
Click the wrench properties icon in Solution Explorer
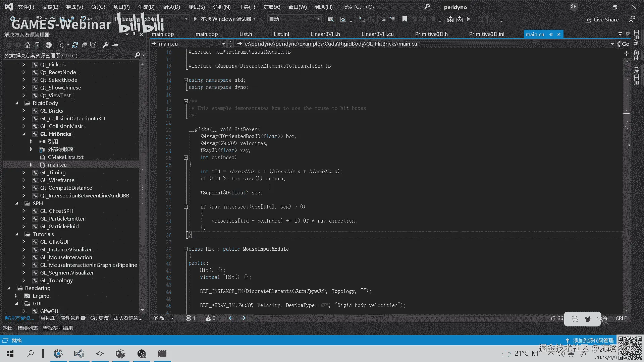105,45
